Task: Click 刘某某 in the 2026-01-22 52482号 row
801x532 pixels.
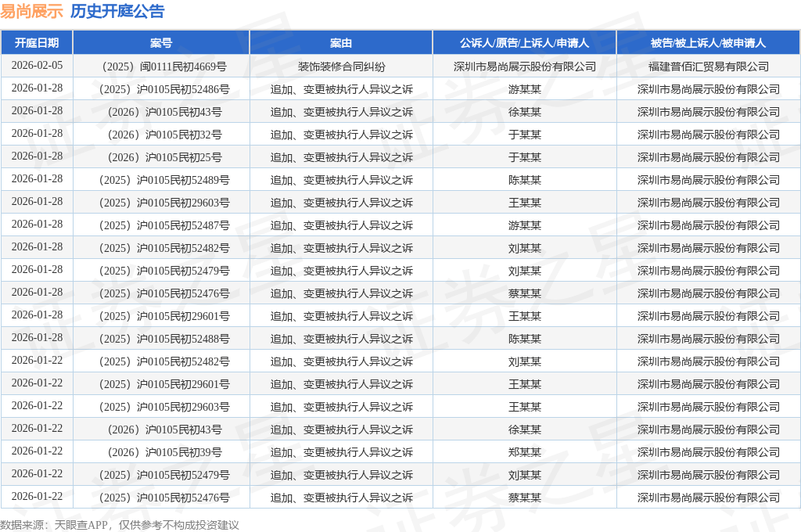Action: [x=525, y=361]
